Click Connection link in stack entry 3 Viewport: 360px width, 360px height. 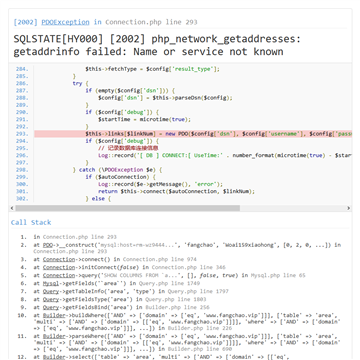click(x=59, y=259)
